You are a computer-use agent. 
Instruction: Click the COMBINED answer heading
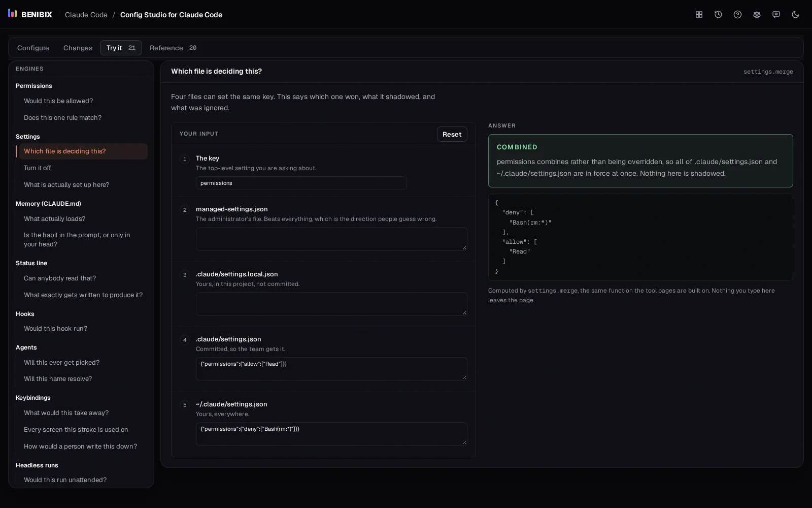tap(517, 147)
